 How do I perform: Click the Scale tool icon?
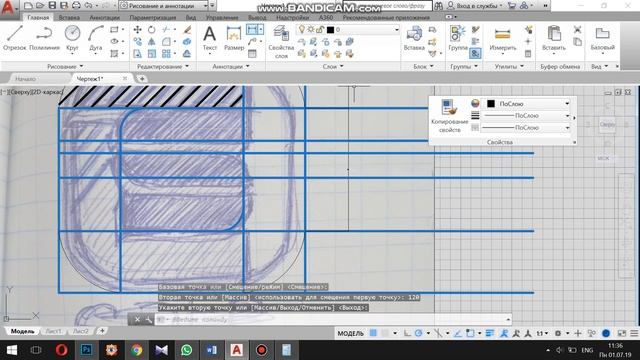151,53
